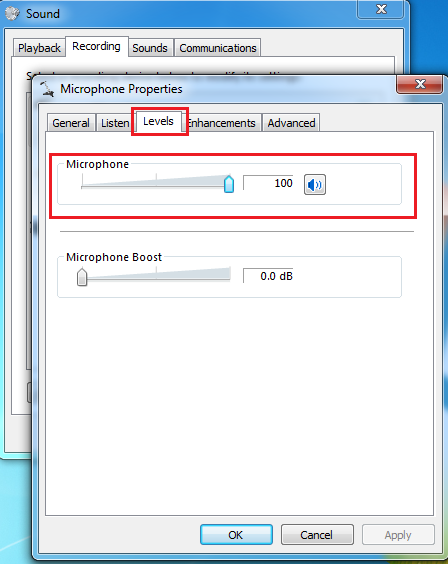
Task: Click the boost value field showing 0.0 dB
Action: click(268, 276)
